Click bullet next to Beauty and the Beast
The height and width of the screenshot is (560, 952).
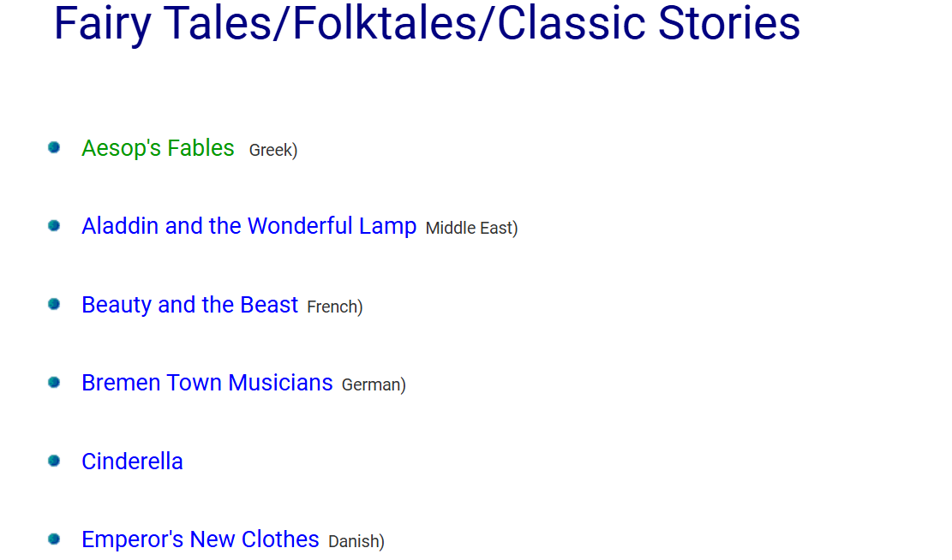pos(54,304)
